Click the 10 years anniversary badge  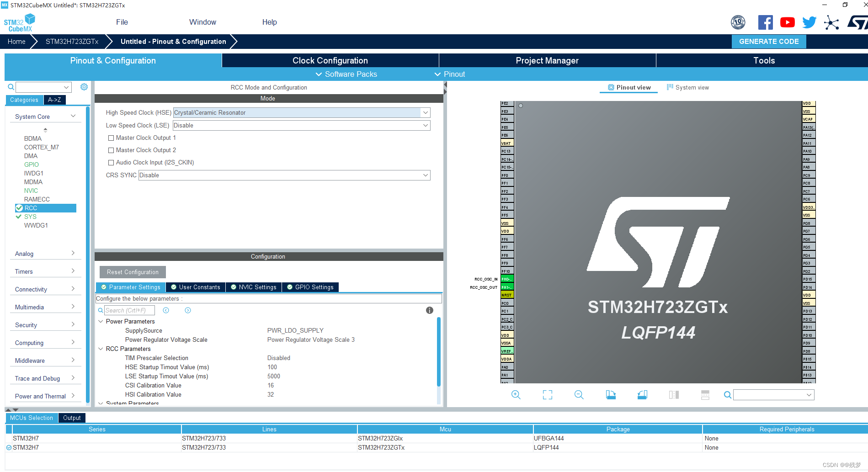[x=738, y=22]
